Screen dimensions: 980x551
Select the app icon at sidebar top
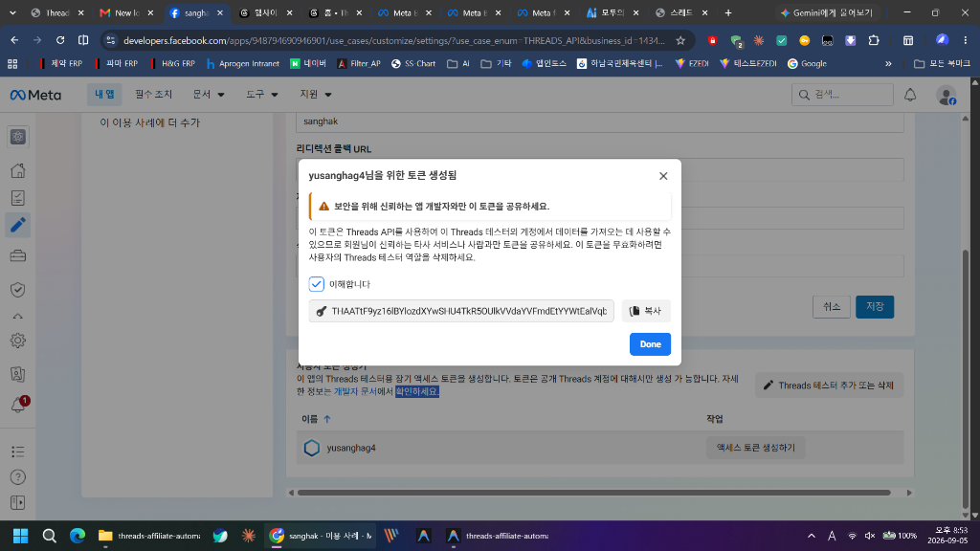click(x=17, y=137)
